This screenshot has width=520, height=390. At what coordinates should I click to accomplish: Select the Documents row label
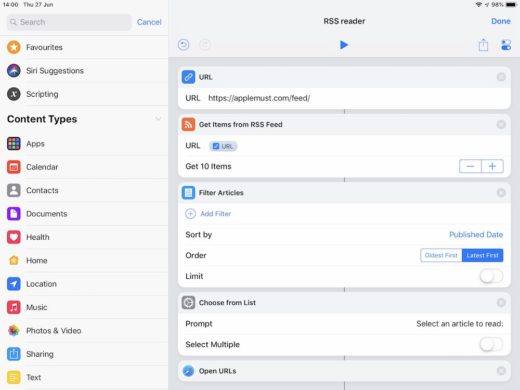(46, 214)
